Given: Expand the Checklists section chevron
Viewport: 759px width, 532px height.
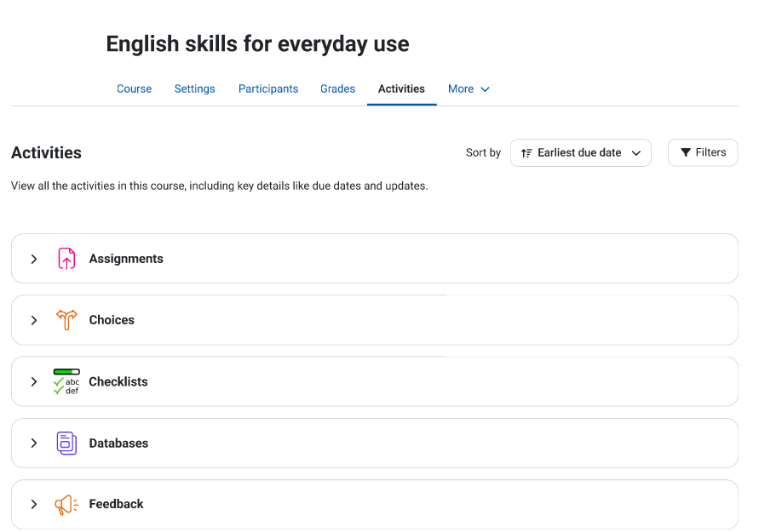Looking at the screenshot, I should (34, 381).
